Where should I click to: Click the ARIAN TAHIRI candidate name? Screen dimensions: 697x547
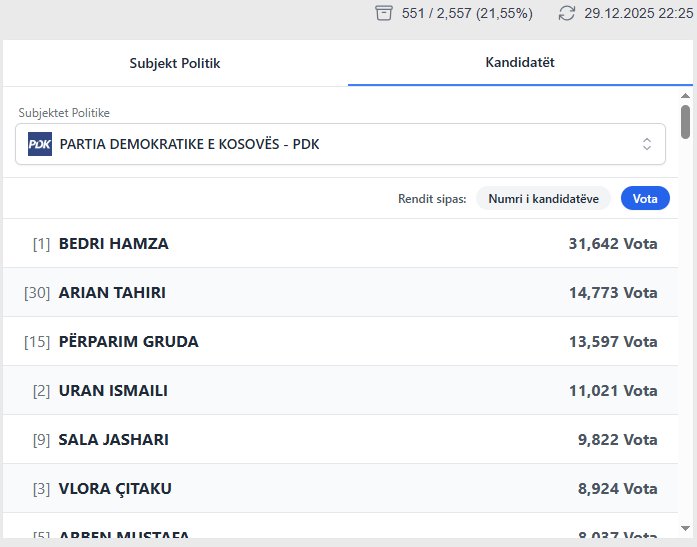(x=112, y=293)
